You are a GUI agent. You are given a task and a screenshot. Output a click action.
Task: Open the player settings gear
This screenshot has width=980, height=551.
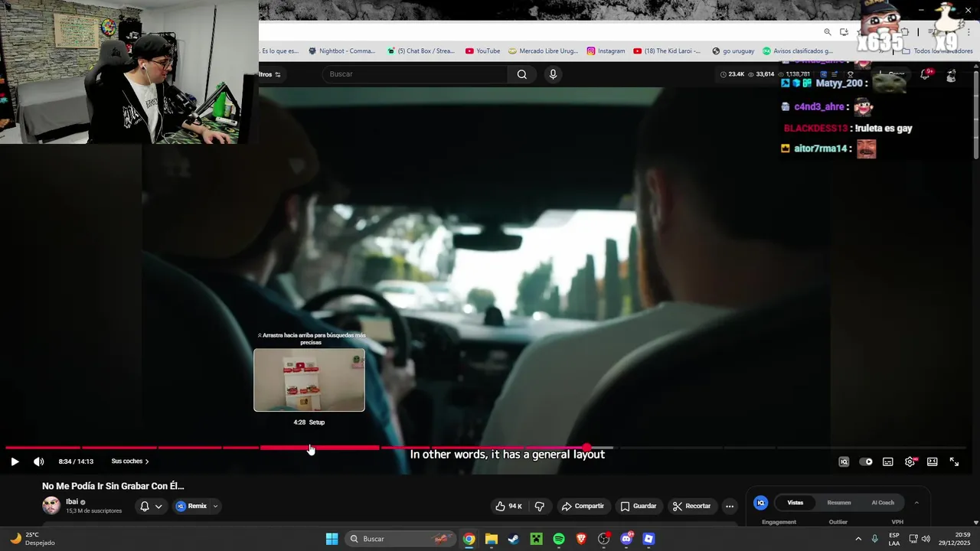[x=910, y=461]
